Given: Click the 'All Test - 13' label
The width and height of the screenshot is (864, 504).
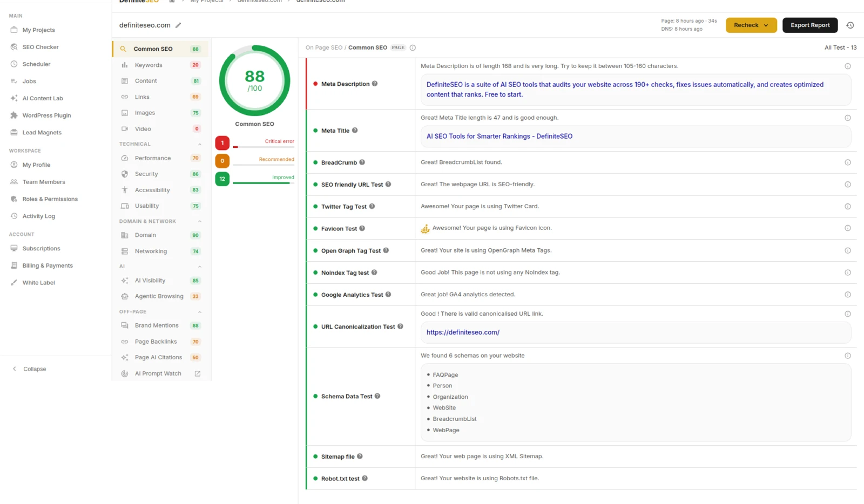Looking at the screenshot, I should point(840,47).
